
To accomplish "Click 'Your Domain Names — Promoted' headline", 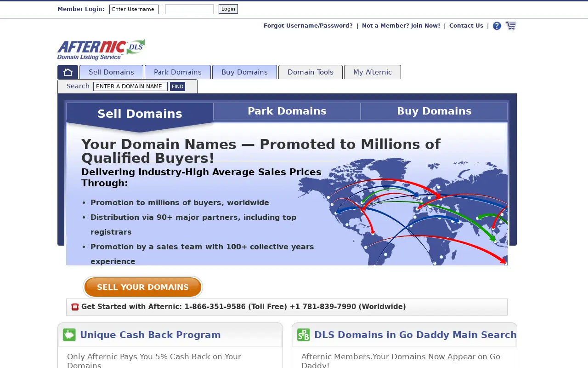I will coord(261,151).
